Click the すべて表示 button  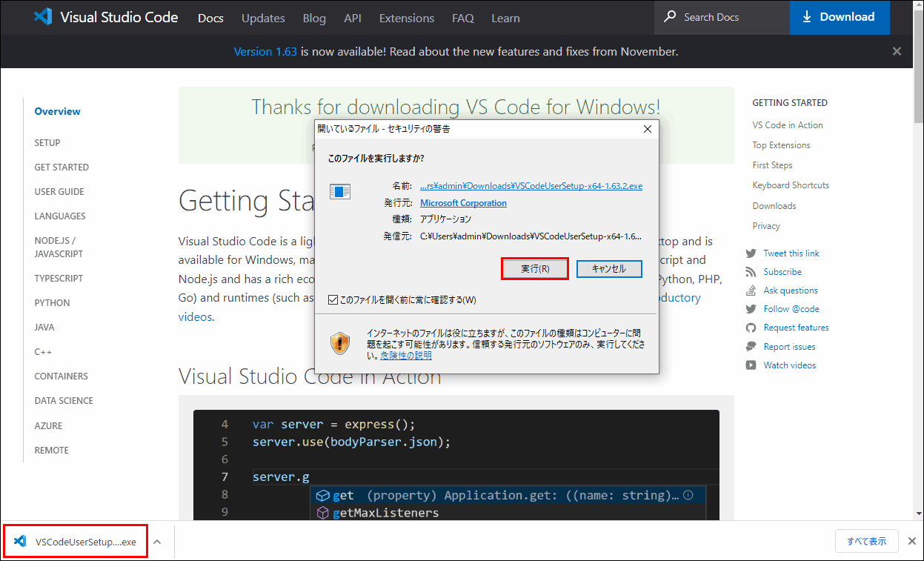(x=866, y=541)
